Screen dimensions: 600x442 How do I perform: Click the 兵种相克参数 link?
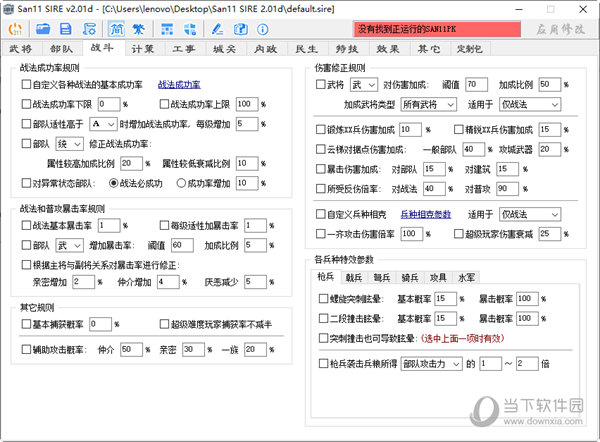coord(428,214)
